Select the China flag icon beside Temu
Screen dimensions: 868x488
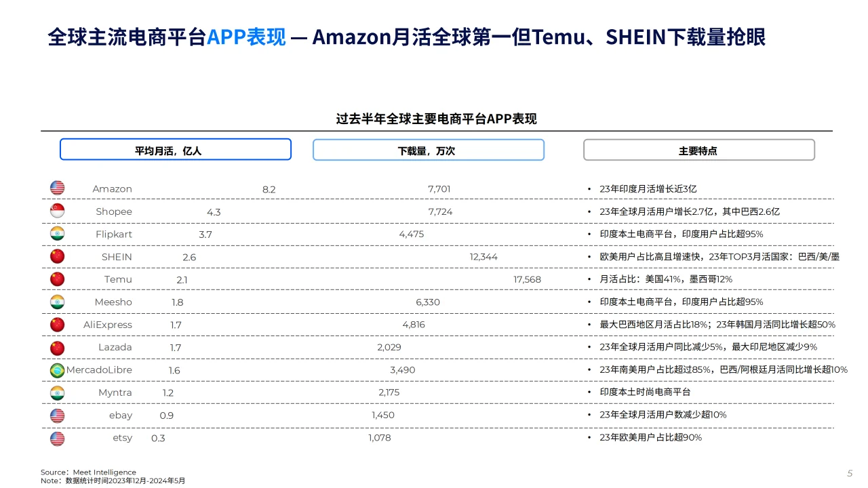(x=58, y=279)
